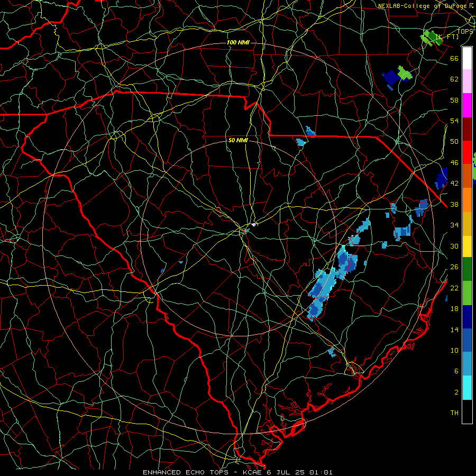The height and width of the screenshot is (476, 476).
Task: Click the magenta legend swatch
Action: pos(467,105)
